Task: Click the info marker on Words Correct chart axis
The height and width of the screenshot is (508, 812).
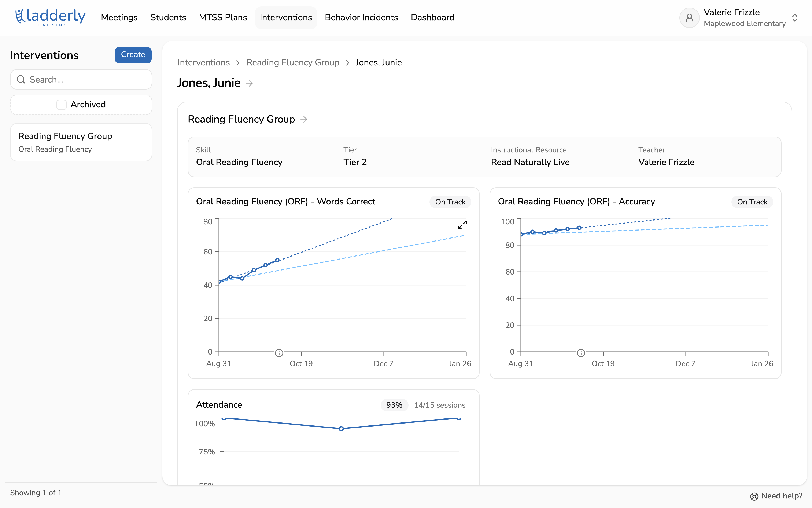Action: pos(279,353)
